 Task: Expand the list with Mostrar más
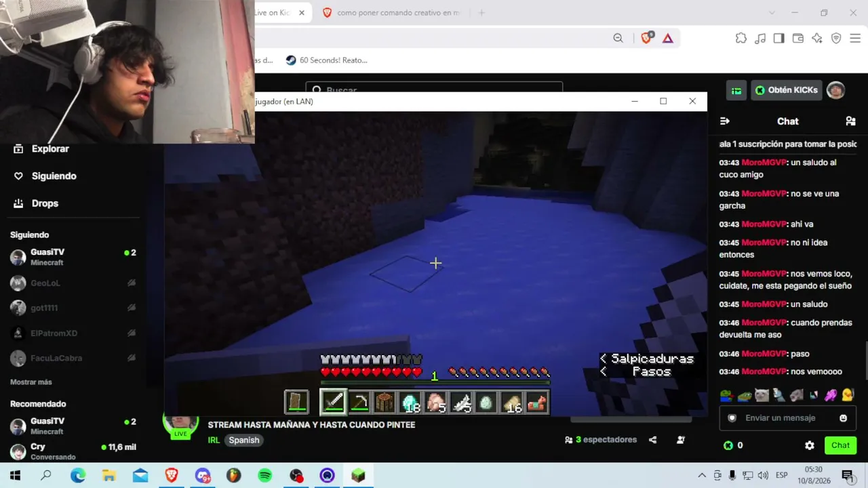(x=31, y=382)
